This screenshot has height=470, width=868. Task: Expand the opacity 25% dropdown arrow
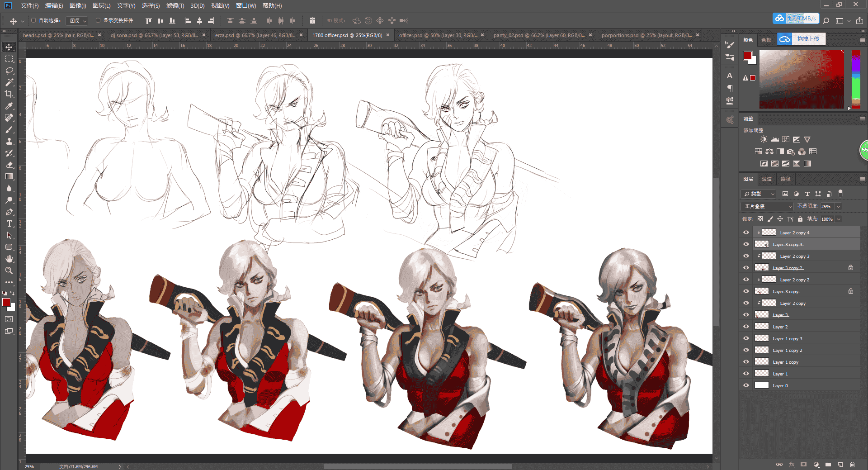tap(838, 206)
